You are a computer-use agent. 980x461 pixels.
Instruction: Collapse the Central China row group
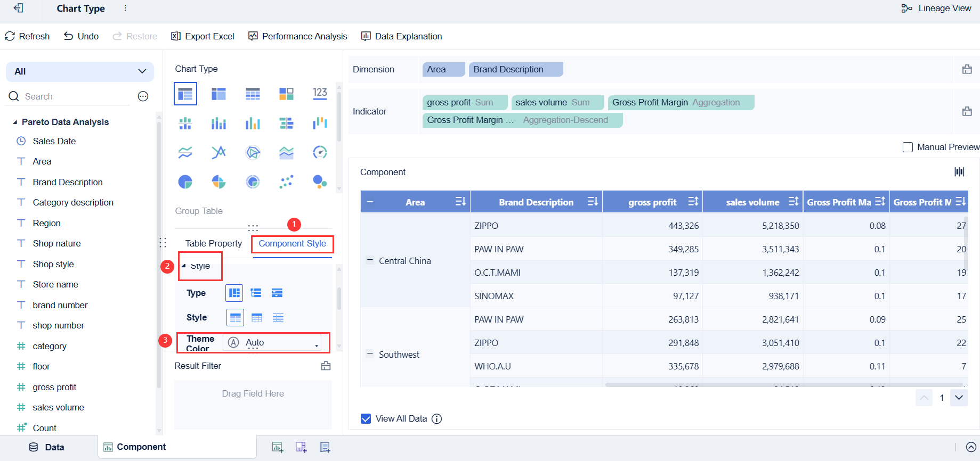pos(370,261)
